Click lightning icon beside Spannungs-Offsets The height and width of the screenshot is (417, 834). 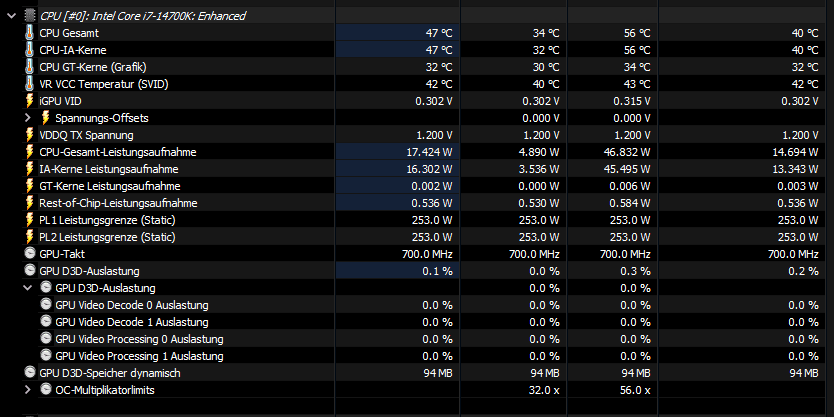(46, 118)
